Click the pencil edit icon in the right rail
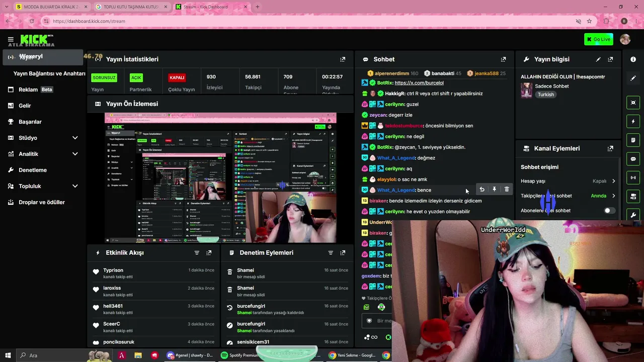This screenshot has width=644, height=362. tap(633, 78)
